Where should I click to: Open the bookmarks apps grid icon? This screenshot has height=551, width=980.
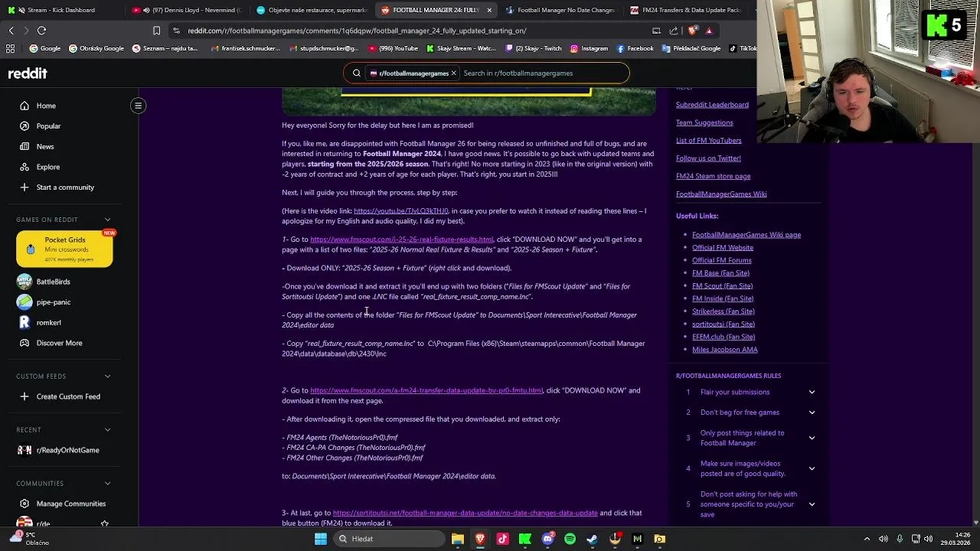(10, 48)
